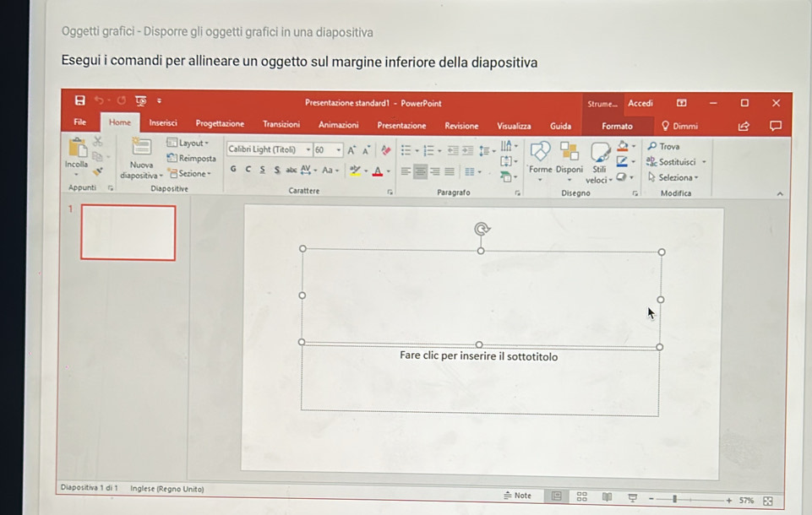This screenshot has height=515, width=812.
Task: Toggle underline S formatting
Action: [262, 170]
